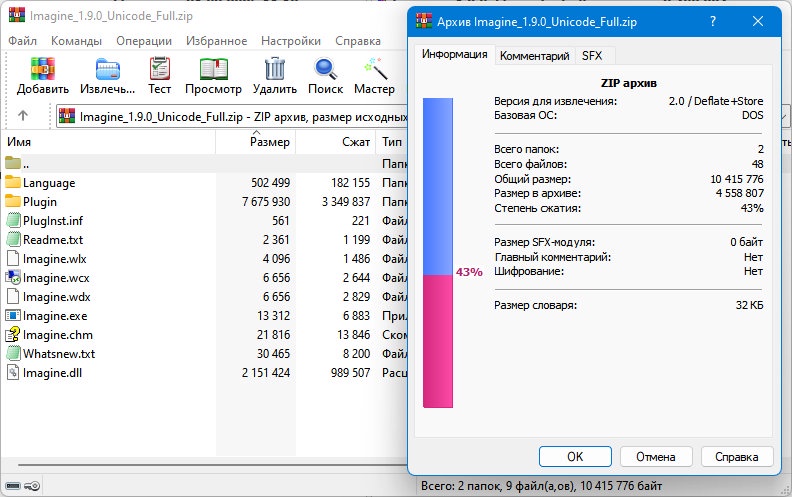Select the Информация tab
The height and width of the screenshot is (497, 792).
point(455,54)
